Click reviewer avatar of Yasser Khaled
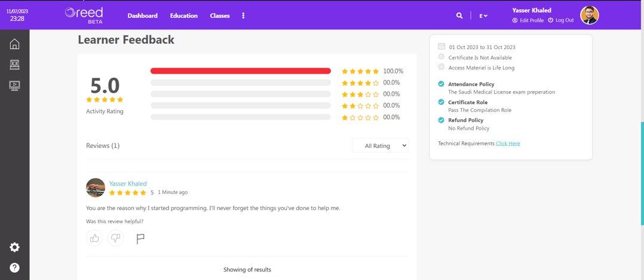 click(96, 188)
